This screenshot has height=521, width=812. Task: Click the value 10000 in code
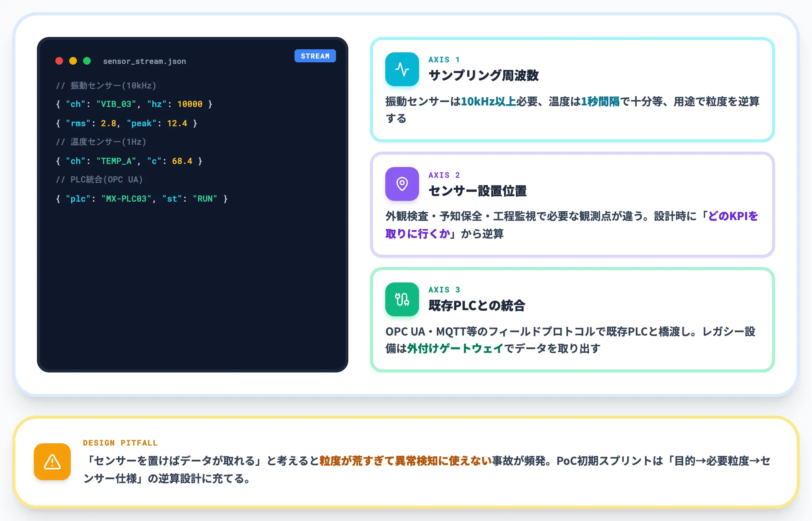(190, 104)
